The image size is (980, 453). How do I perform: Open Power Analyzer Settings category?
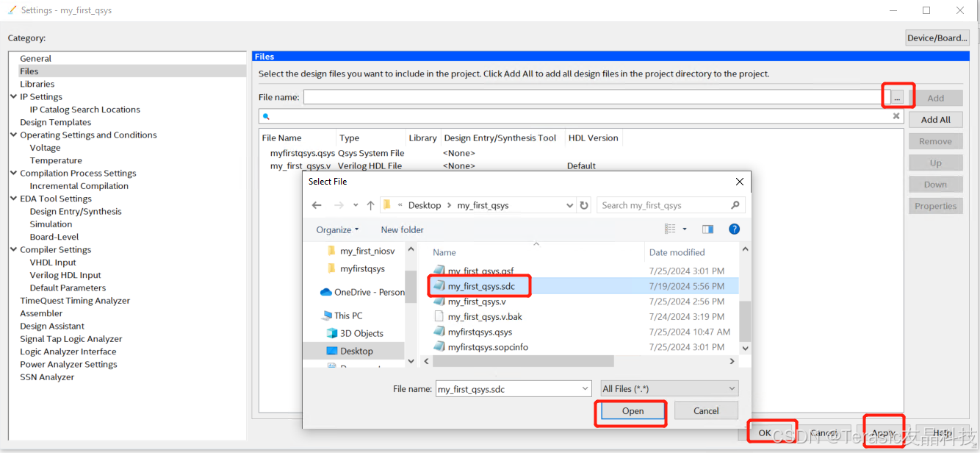[x=68, y=364]
